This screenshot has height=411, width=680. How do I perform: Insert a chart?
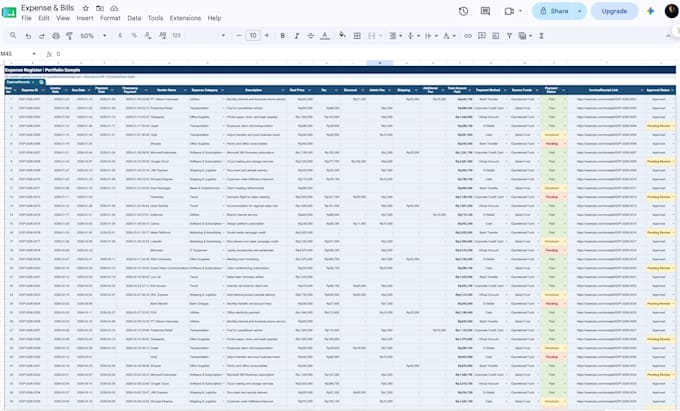495,36
